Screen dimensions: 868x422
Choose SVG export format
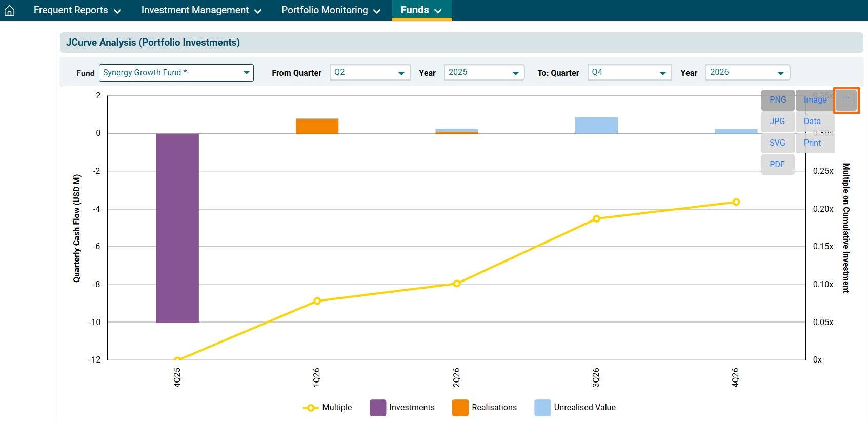point(777,143)
